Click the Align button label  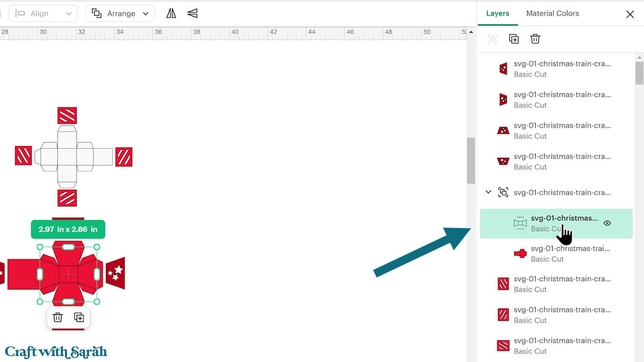click(39, 14)
